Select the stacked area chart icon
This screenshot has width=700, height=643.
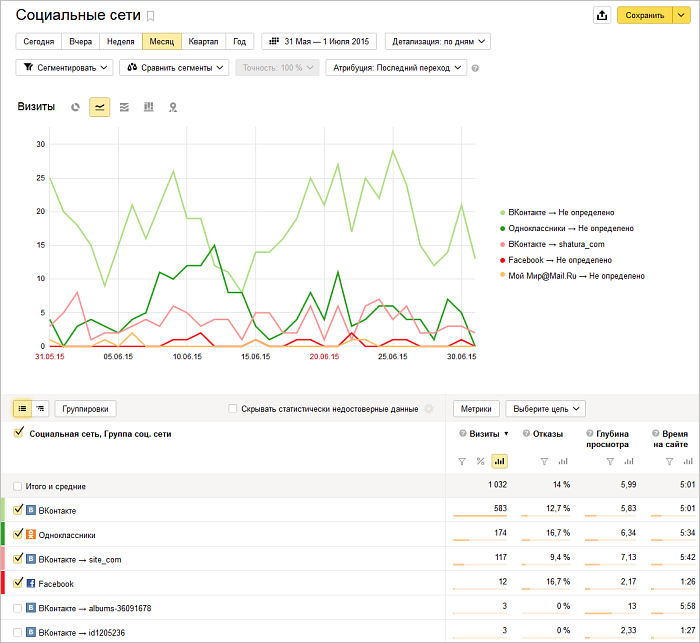[x=124, y=107]
